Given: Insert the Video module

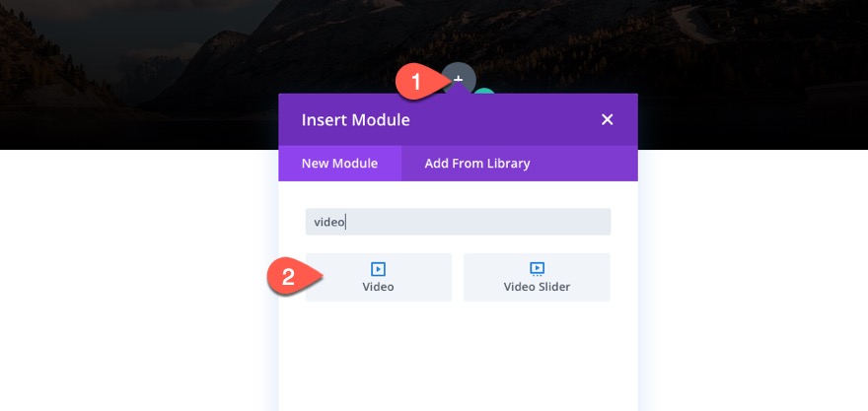Looking at the screenshot, I should click(379, 277).
